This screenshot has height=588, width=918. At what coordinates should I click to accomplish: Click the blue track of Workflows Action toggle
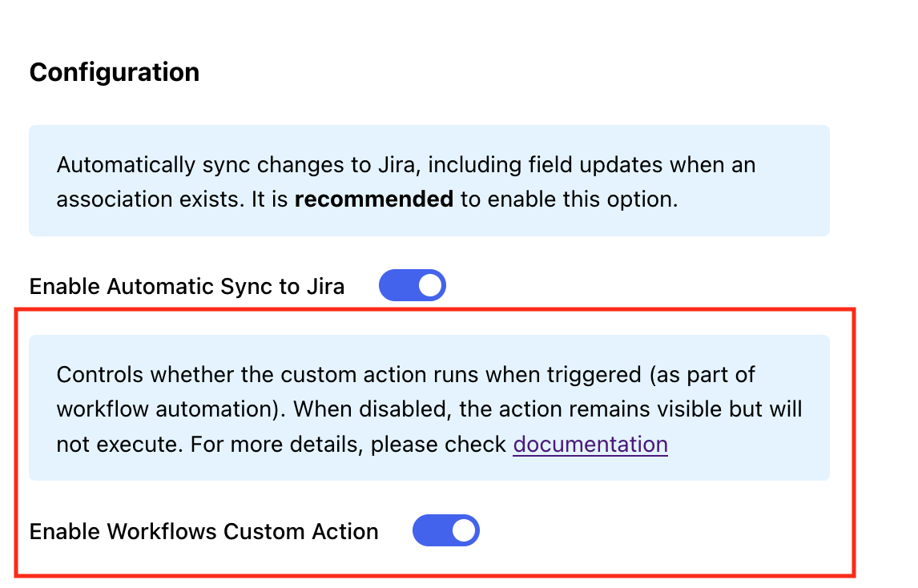429,530
